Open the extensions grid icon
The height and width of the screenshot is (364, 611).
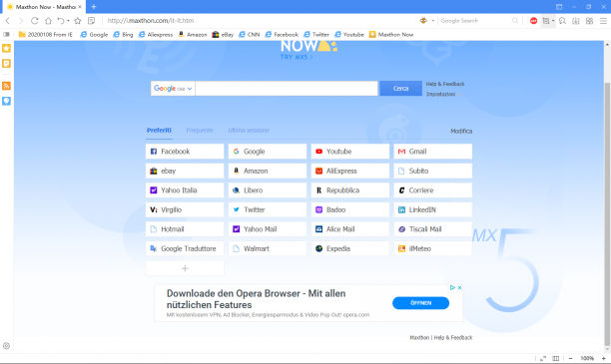(x=590, y=21)
